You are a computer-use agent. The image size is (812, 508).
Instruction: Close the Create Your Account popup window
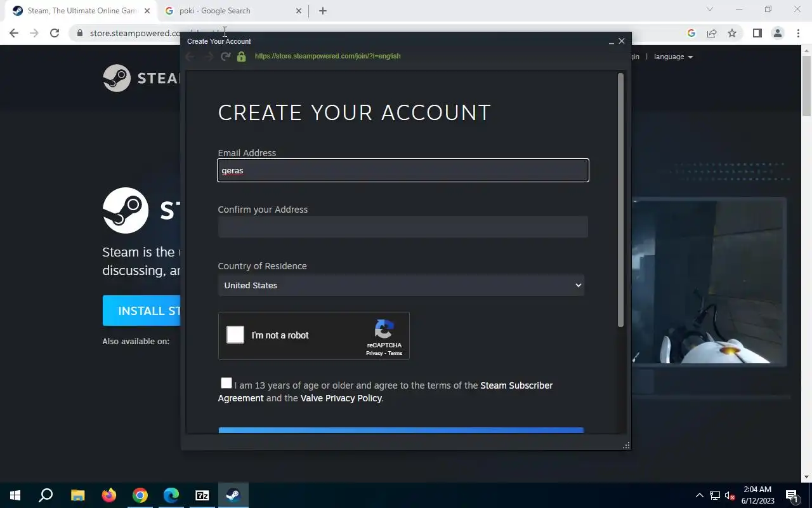point(622,41)
